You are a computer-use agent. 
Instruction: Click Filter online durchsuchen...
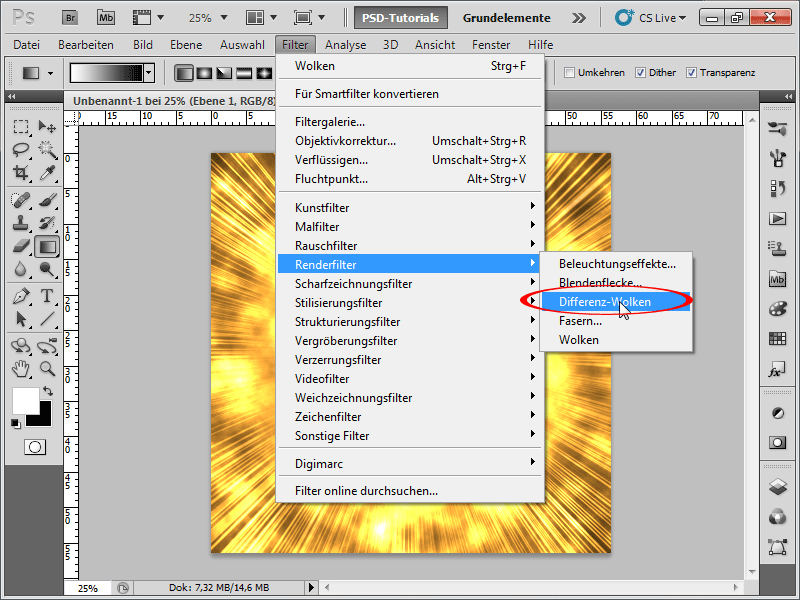(410, 491)
